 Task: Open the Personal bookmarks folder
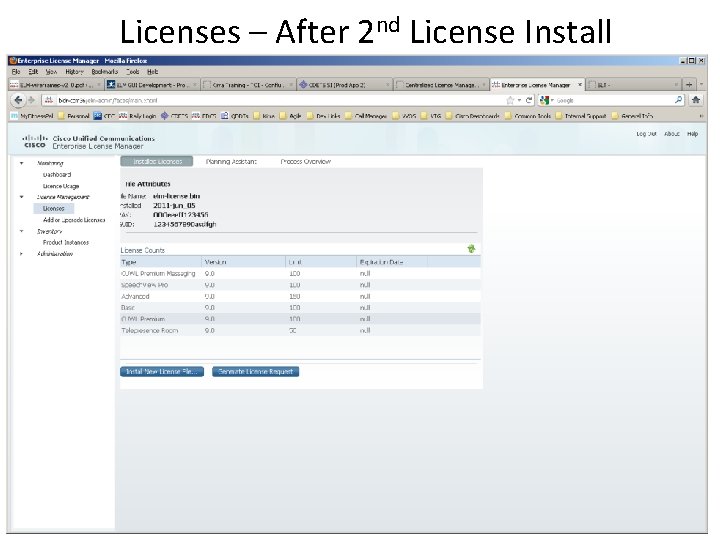[x=73, y=116]
